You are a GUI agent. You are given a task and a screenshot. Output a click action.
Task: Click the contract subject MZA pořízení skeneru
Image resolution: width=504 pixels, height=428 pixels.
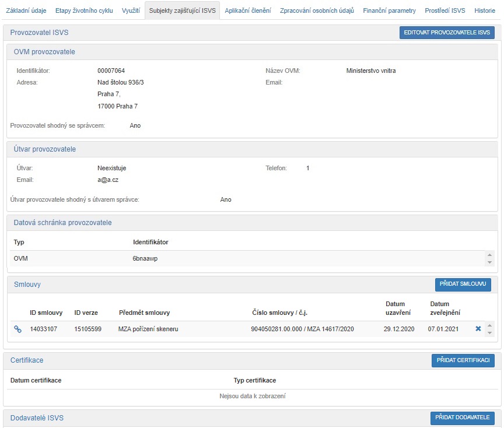tap(148, 329)
